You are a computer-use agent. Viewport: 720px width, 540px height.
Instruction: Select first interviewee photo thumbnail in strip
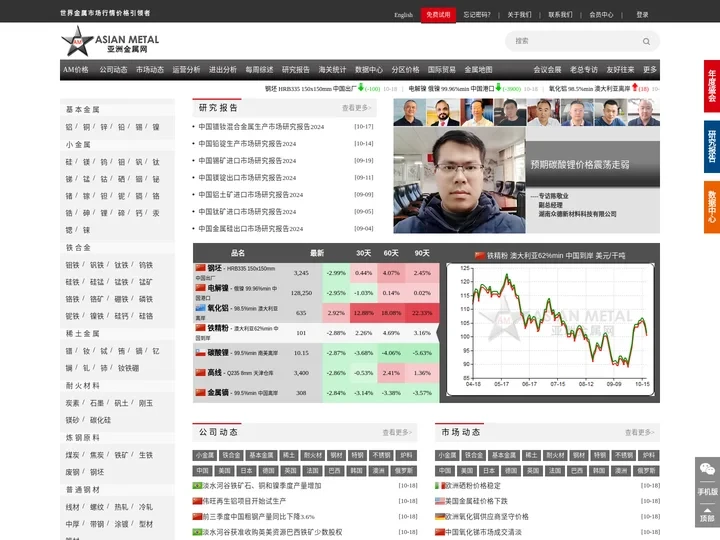pos(410,112)
